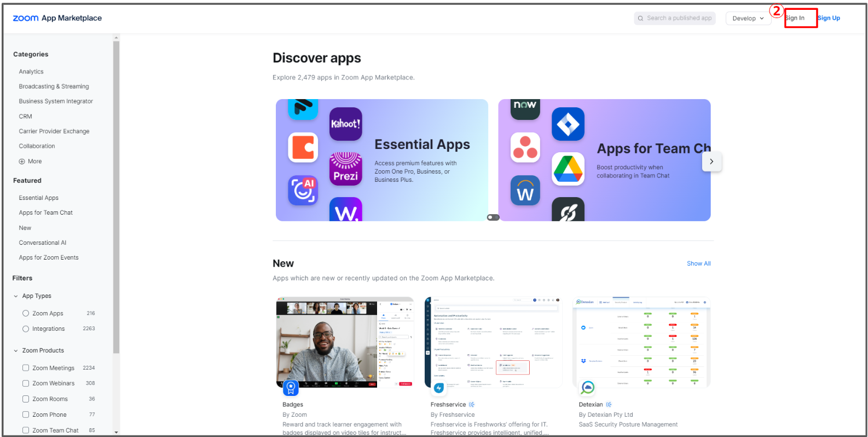Check the Zoom Team Chat checkbox
The image size is (868, 437).
26,430
